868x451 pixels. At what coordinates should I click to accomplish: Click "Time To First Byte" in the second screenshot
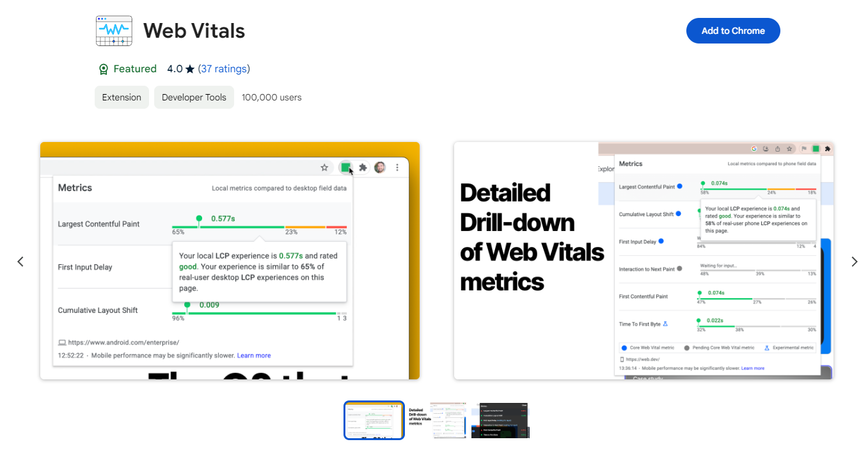pos(640,324)
